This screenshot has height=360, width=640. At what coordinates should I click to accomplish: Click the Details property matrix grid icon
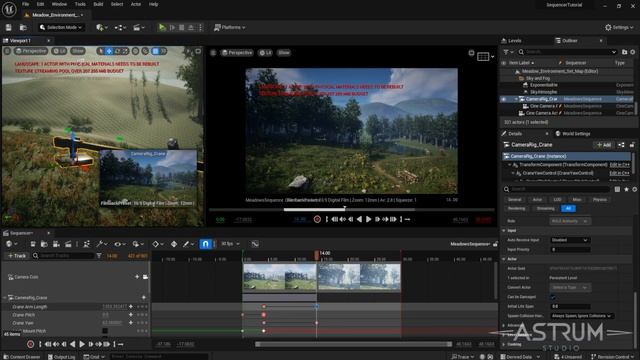[x=617, y=189]
